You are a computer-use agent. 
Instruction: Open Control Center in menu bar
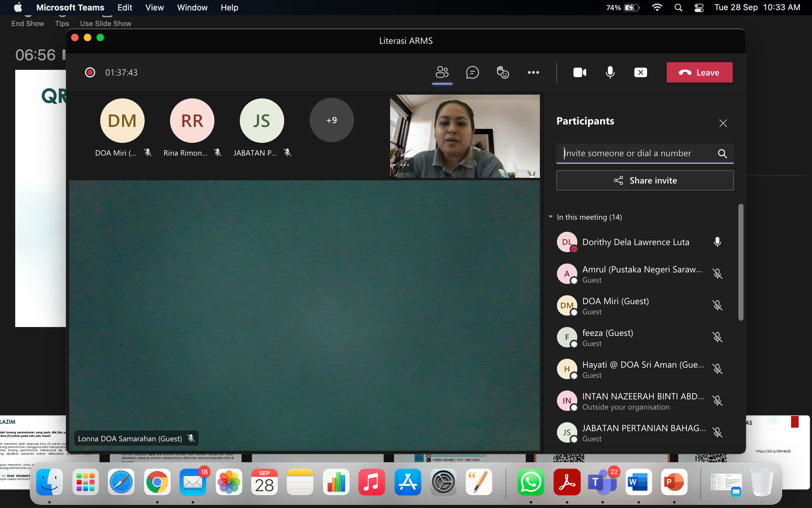699,7
